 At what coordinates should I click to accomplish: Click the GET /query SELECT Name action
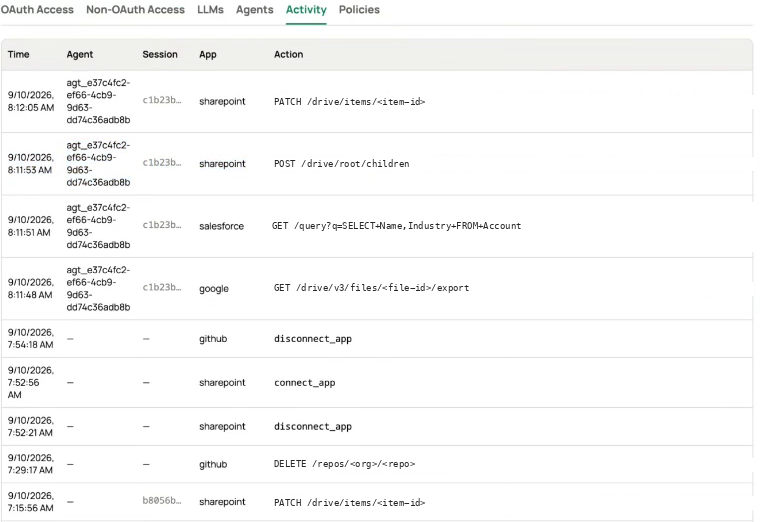tap(397, 226)
